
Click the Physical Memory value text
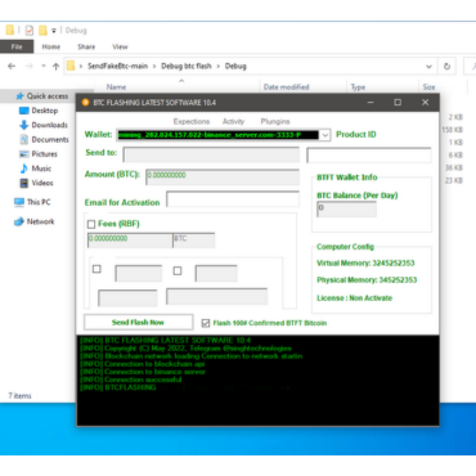[x=367, y=280]
